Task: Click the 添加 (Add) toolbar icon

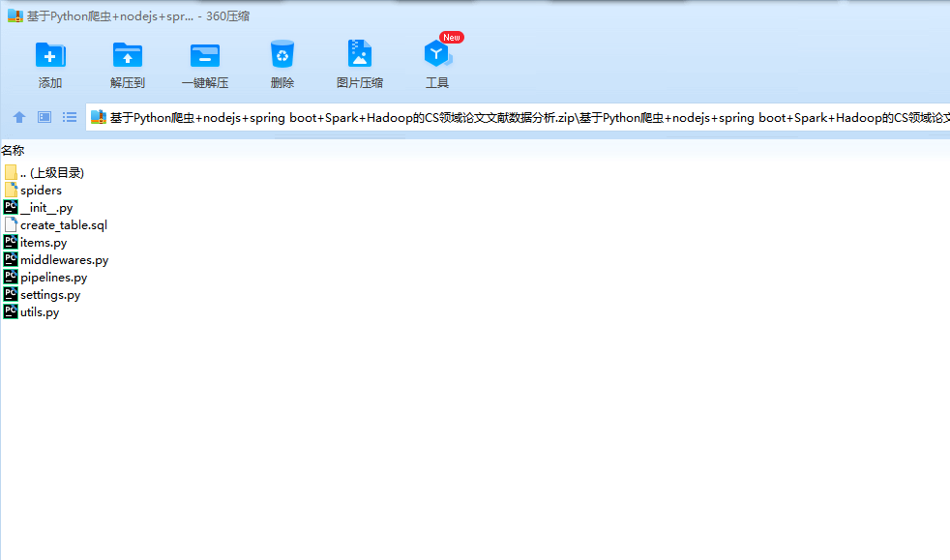Action: [x=50, y=55]
